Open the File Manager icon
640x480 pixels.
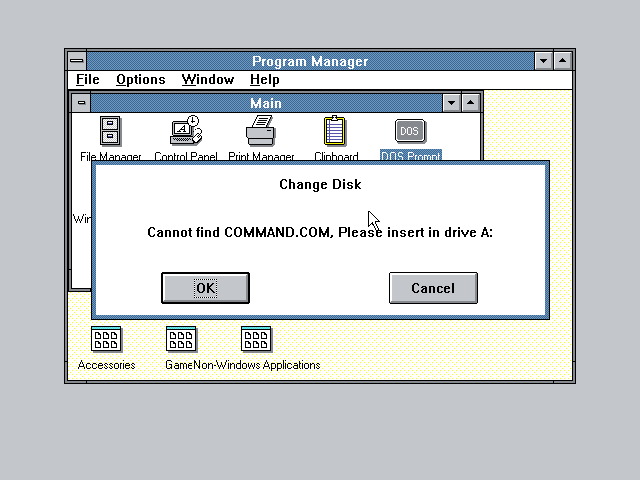point(110,131)
